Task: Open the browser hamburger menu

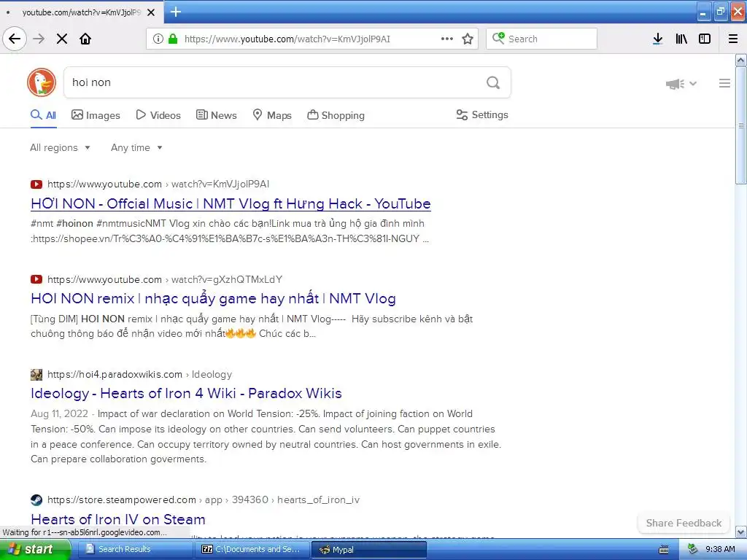Action: (x=733, y=39)
